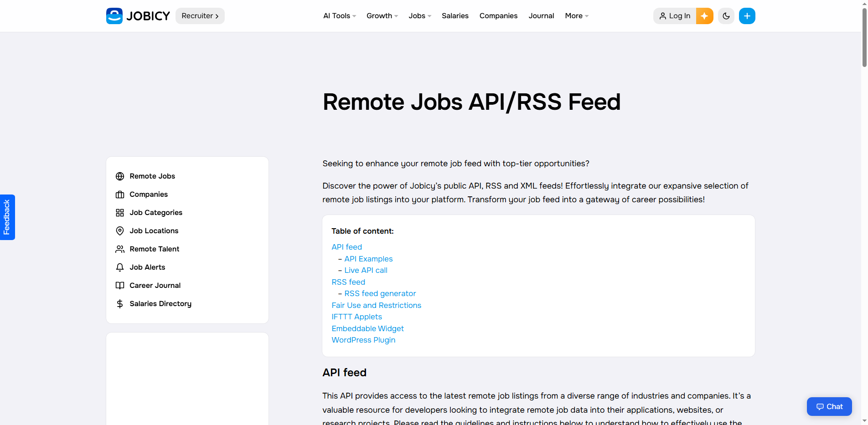Viewport: 868px width, 425px height.
Task: Select the people icon next to Remote Talent
Action: (120, 249)
